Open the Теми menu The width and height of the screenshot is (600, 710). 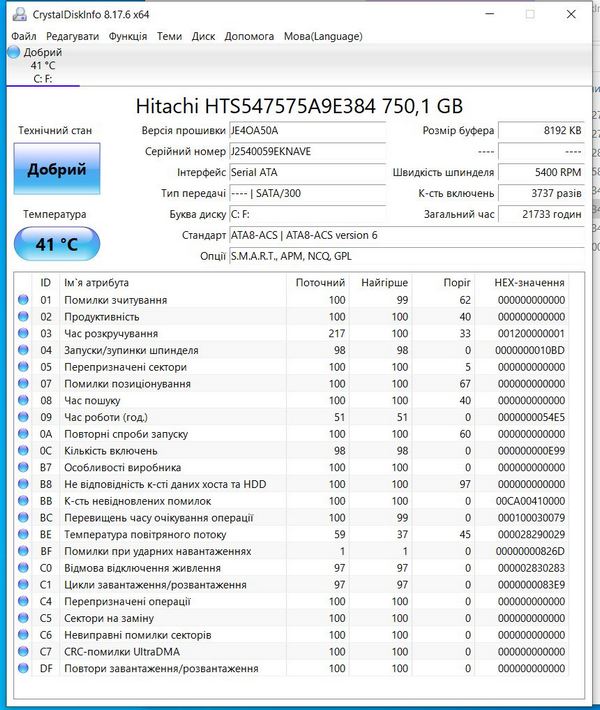tap(169, 36)
